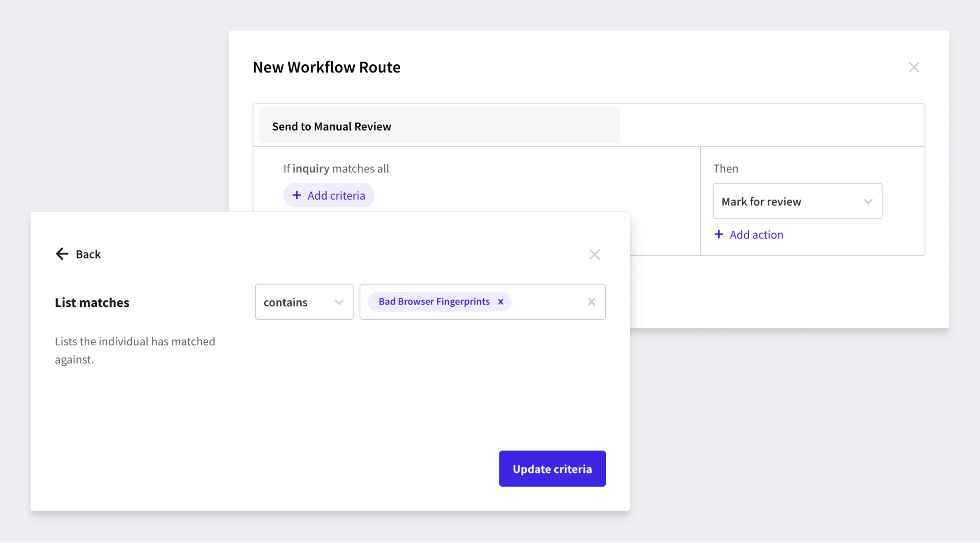This screenshot has height=543, width=980.
Task: Open the contains operator dropdown
Action: (x=339, y=302)
